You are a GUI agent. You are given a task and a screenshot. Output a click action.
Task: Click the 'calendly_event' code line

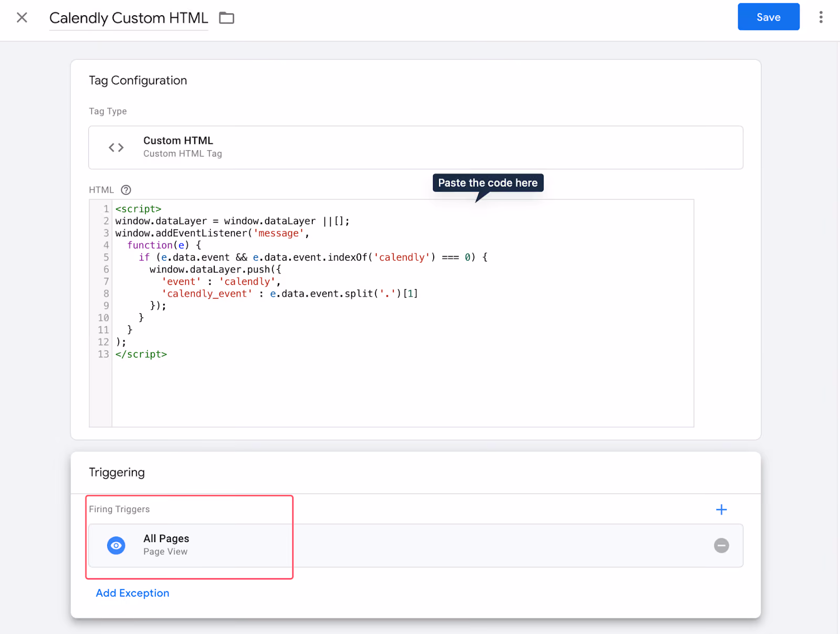(290, 294)
